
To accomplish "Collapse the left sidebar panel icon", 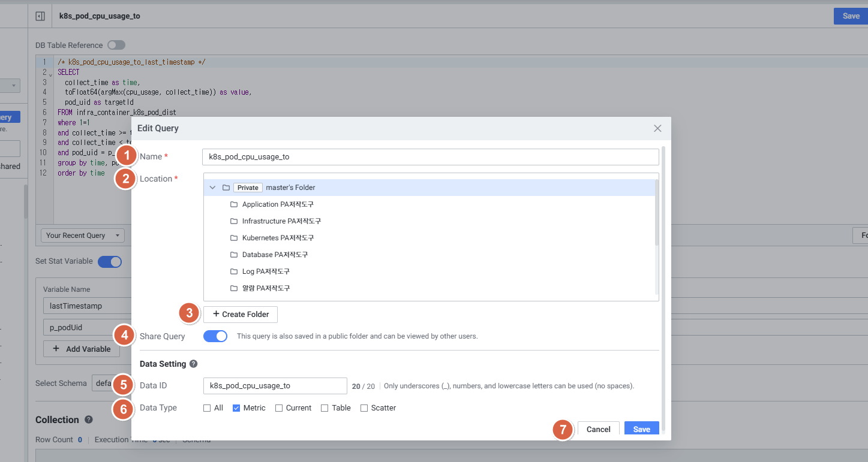I will click(x=40, y=16).
